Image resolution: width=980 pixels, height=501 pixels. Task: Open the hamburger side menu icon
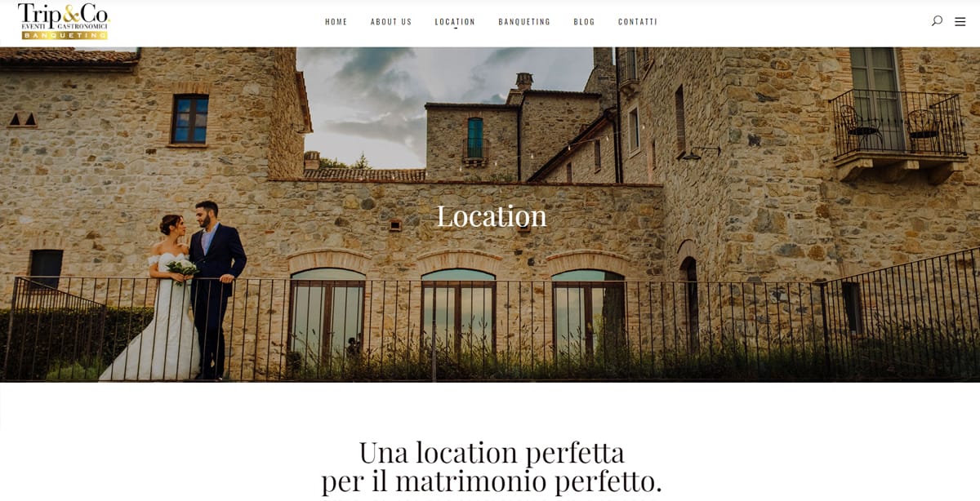960,21
